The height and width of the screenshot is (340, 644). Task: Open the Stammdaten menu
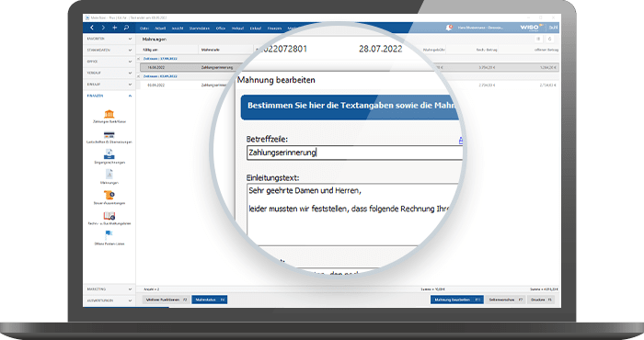[200, 28]
